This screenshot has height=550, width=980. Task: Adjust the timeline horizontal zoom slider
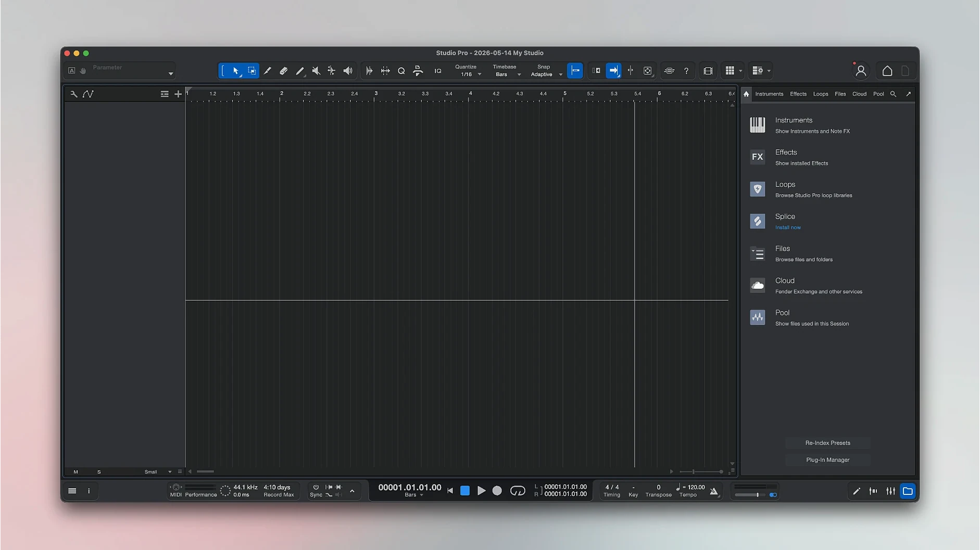pyautogui.click(x=701, y=472)
